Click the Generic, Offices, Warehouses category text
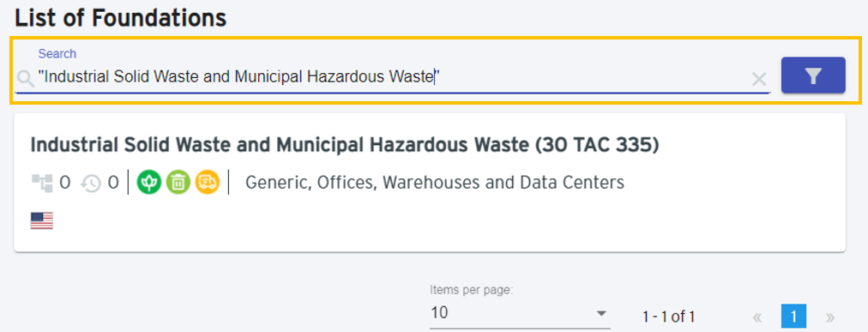 point(435,182)
